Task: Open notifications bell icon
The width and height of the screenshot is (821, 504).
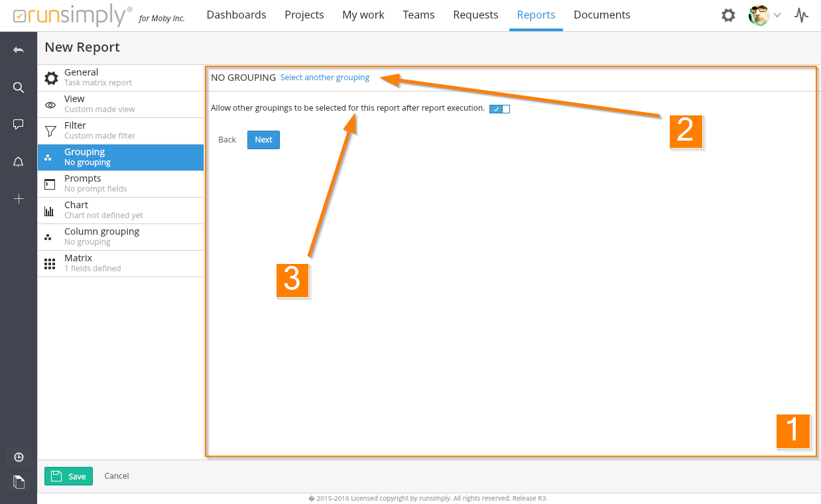Action: 19,162
